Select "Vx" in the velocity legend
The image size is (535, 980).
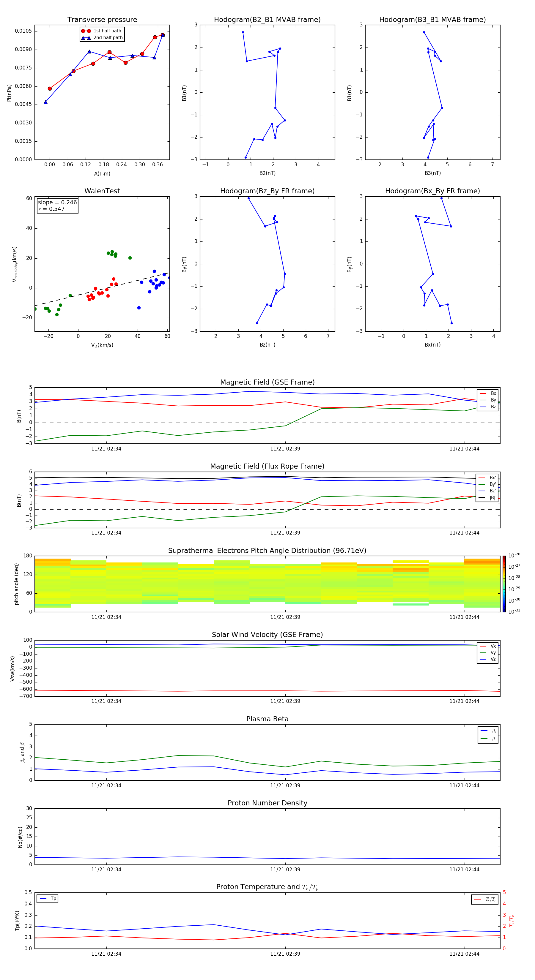[x=488, y=647]
